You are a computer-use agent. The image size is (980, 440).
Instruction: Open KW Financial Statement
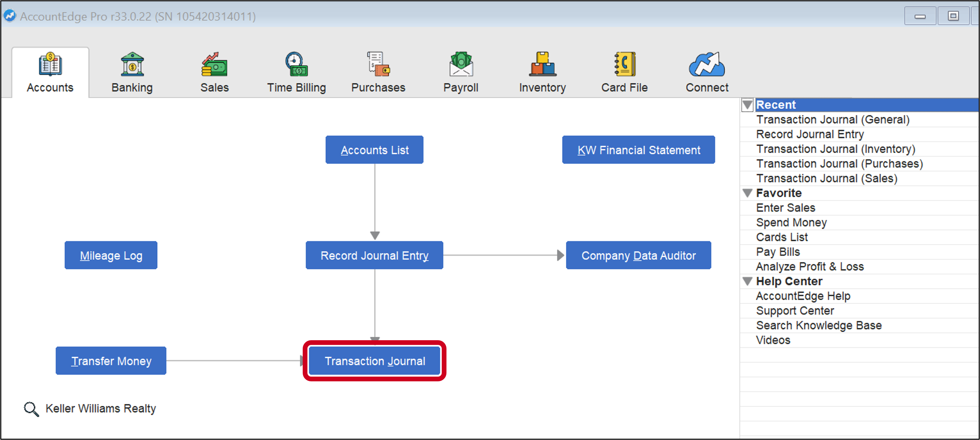click(x=638, y=150)
